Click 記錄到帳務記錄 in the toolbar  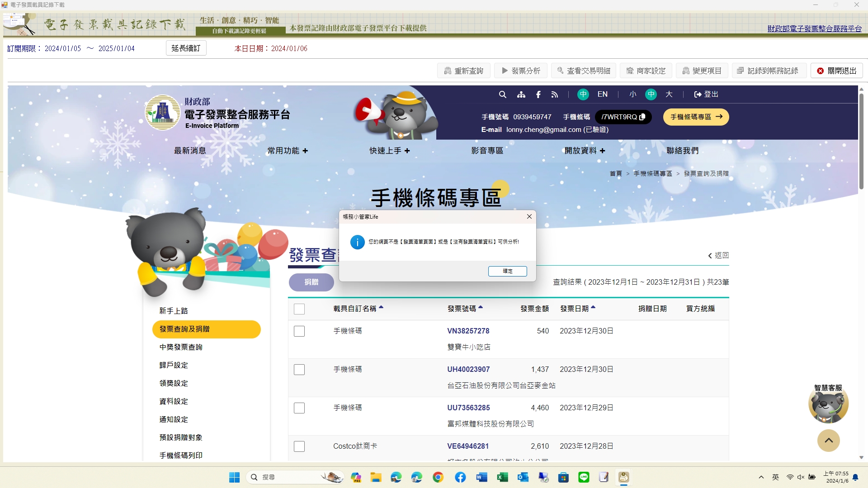(769, 71)
